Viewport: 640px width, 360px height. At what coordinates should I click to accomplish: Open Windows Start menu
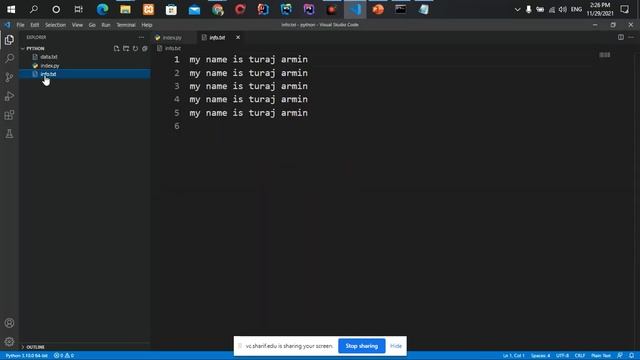(x=11, y=9)
